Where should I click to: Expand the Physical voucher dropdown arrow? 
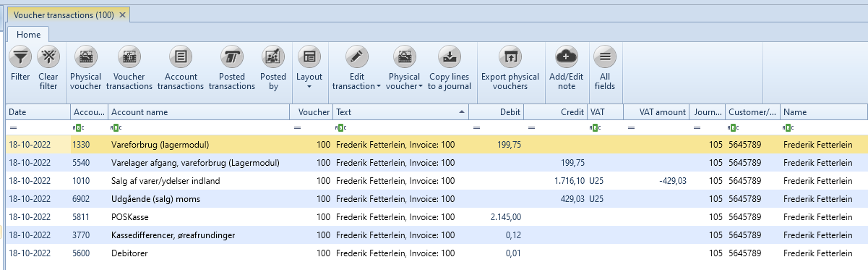421,87
